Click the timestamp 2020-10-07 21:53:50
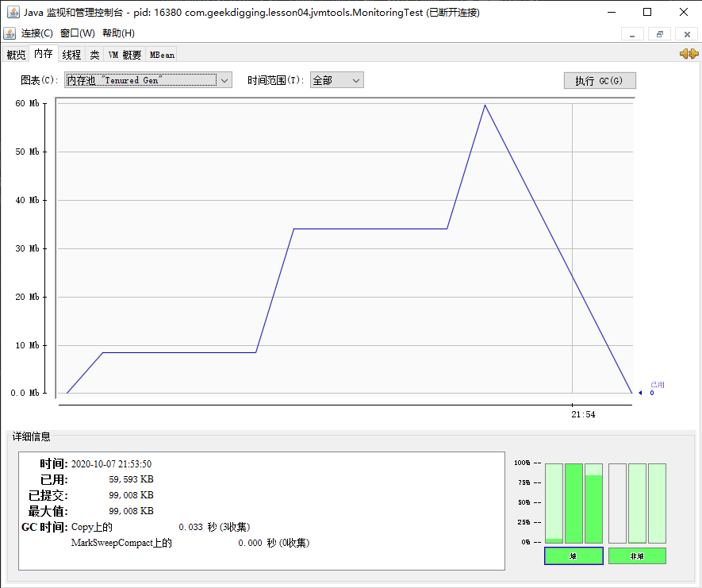 tap(112, 464)
